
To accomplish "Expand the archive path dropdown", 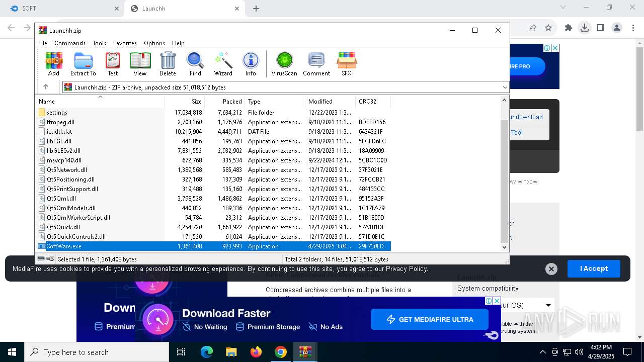I will coord(505,87).
